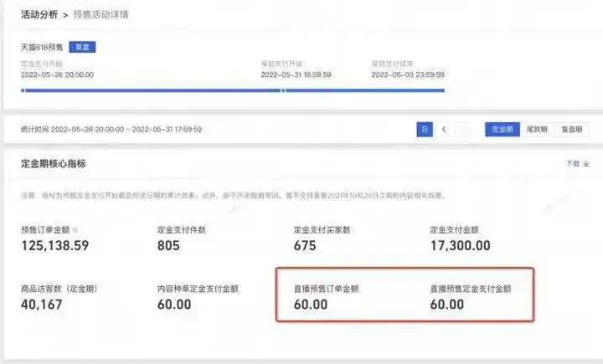
Task: Click the blue 复盘 tag button
Action: (82, 47)
